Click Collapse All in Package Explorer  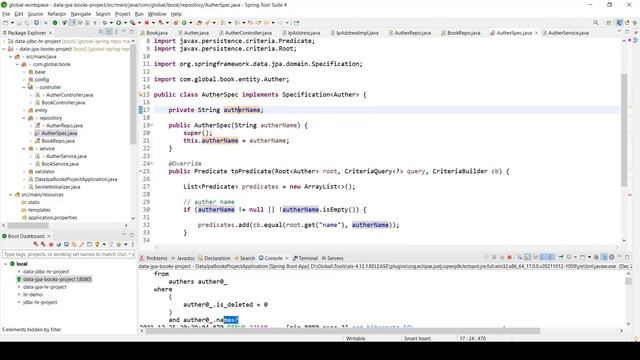101,32
